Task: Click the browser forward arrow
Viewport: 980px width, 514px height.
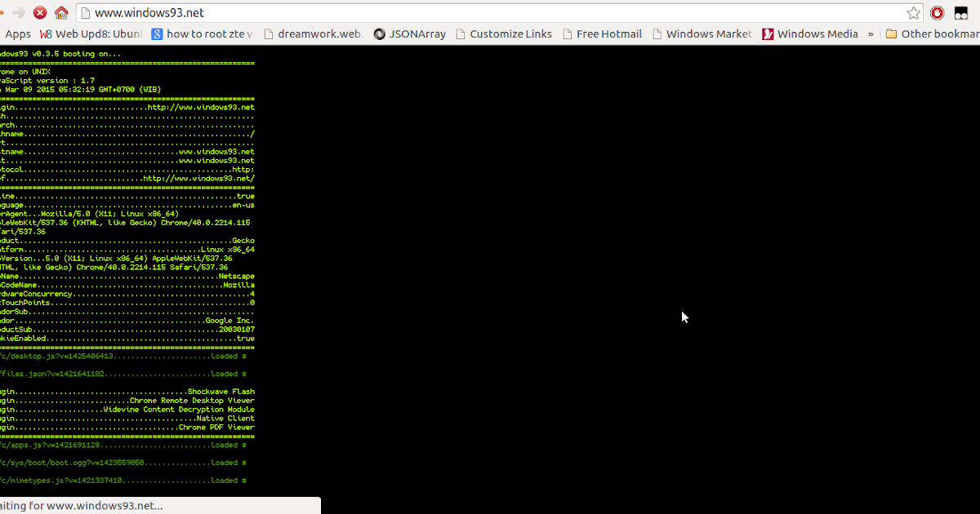Action: click(x=18, y=13)
